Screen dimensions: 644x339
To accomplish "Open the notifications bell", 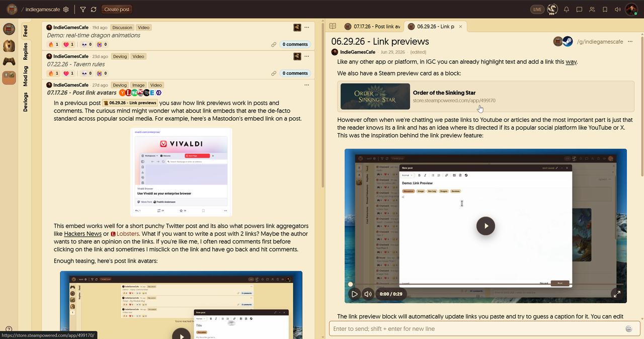I will (x=567, y=9).
